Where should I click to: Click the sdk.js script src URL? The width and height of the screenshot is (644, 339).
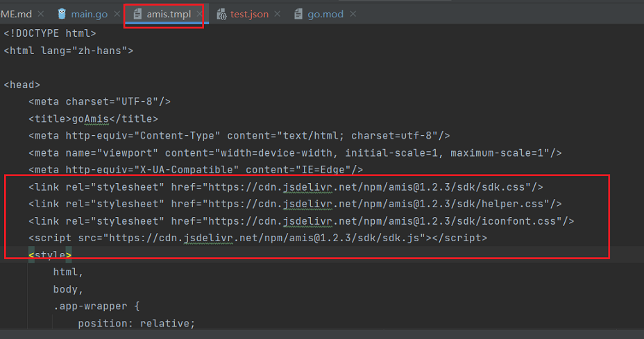click(264, 238)
